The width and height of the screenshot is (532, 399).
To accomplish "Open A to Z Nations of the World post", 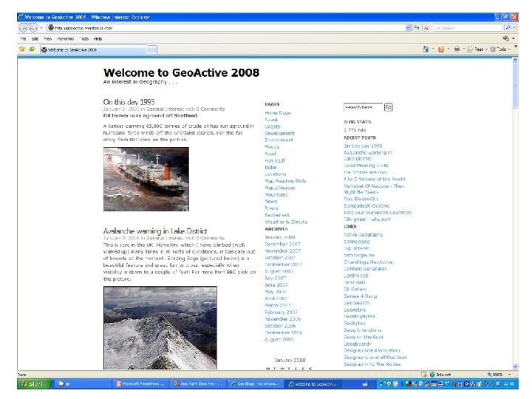I will (x=374, y=179).
